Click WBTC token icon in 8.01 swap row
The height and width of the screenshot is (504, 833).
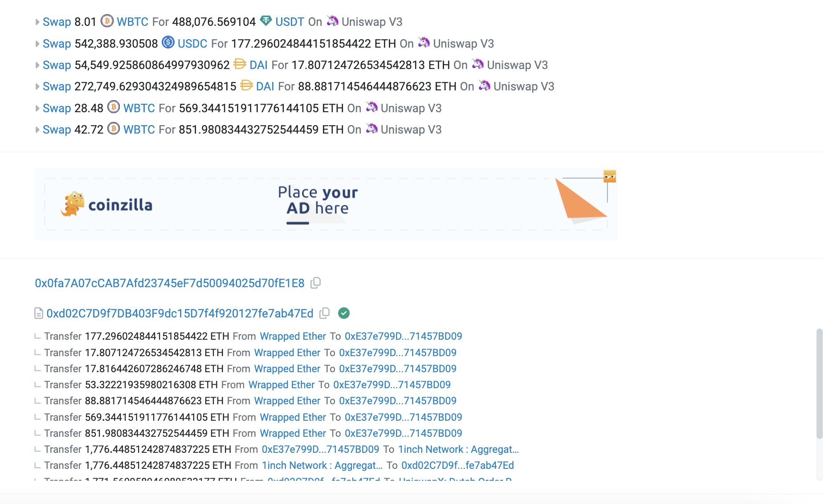[107, 21]
